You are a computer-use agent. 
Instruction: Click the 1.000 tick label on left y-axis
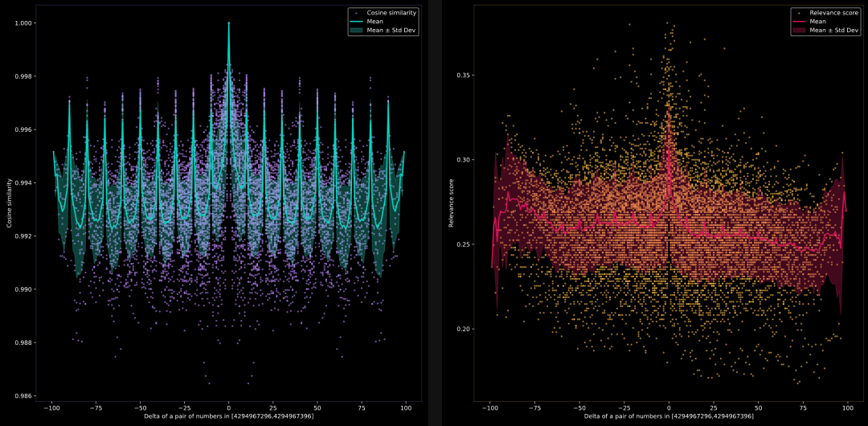click(23, 23)
